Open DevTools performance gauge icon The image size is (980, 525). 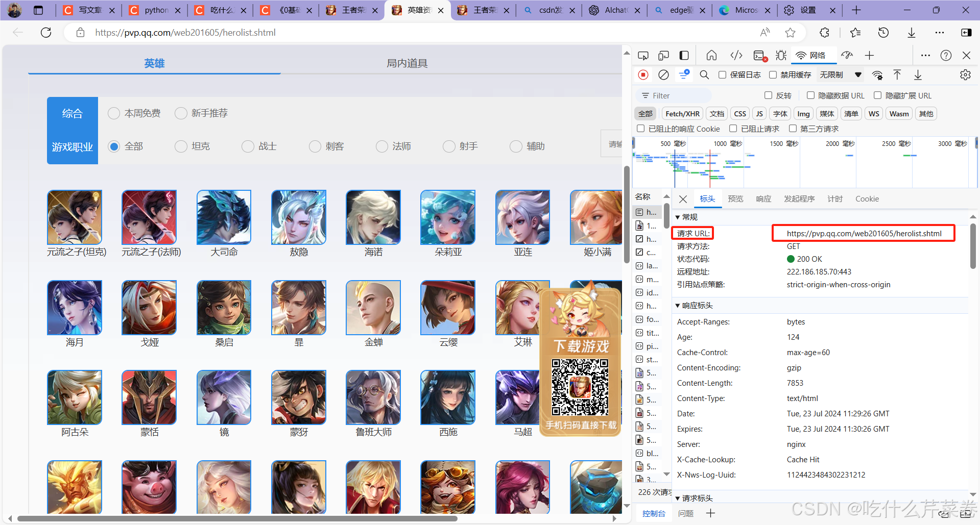click(847, 55)
